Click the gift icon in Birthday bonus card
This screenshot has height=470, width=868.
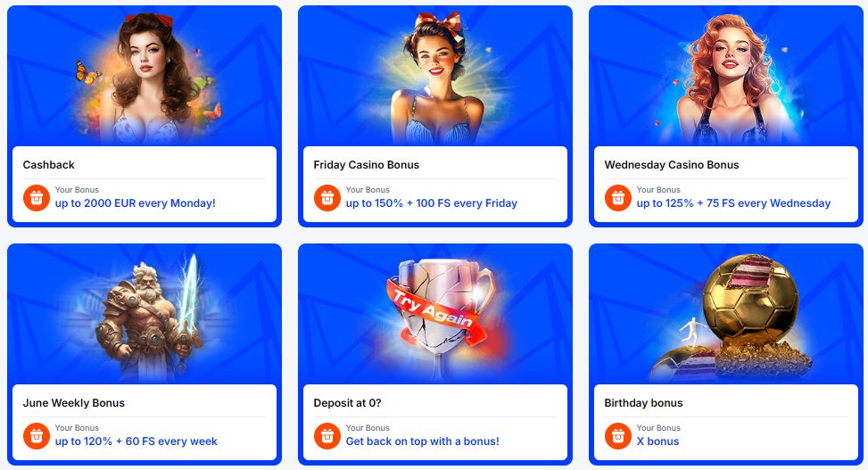coord(618,436)
